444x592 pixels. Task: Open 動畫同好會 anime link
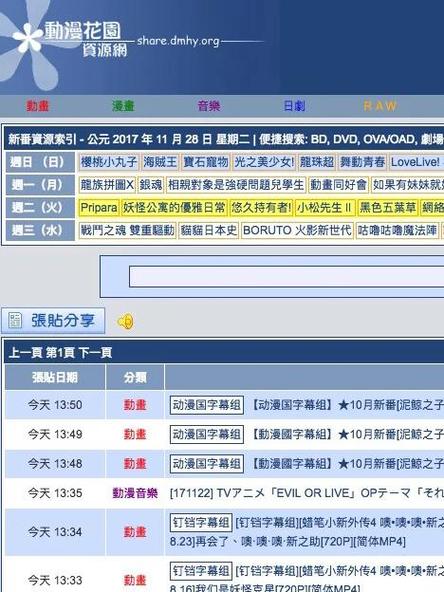338,185
